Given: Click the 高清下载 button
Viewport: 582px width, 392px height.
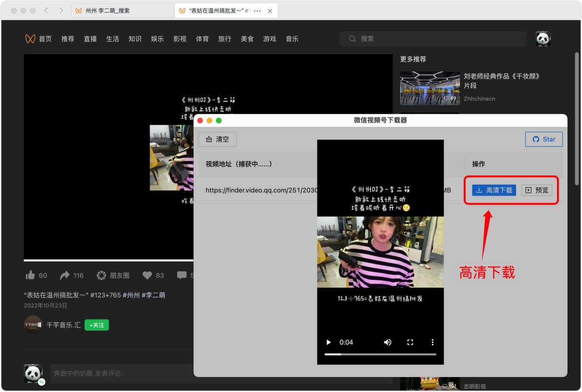Looking at the screenshot, I should [x=494, y=190].
